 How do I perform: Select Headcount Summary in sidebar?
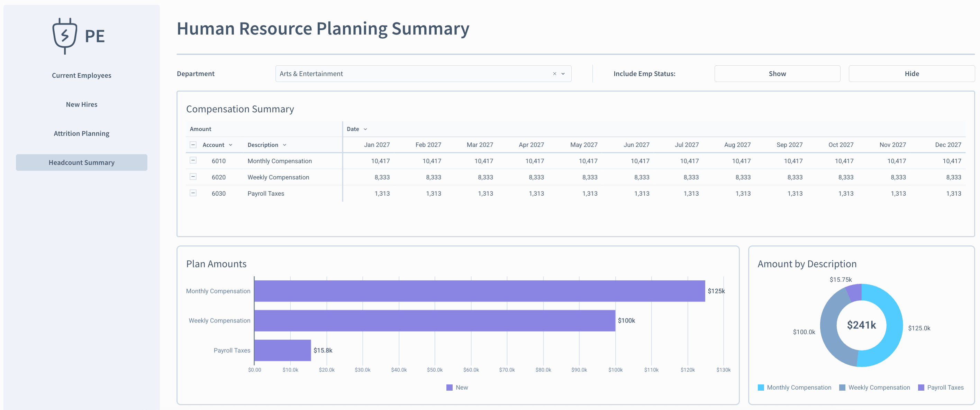[81, 162]
